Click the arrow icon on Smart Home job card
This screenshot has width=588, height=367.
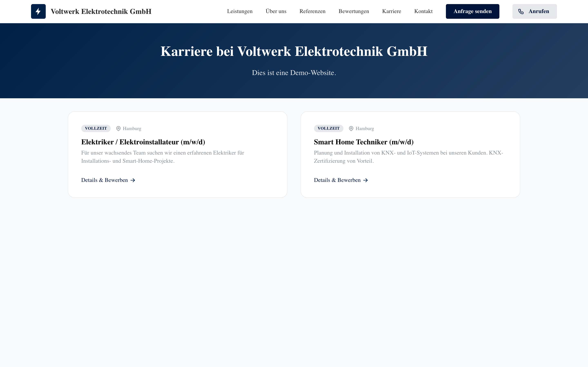[365, 180]
